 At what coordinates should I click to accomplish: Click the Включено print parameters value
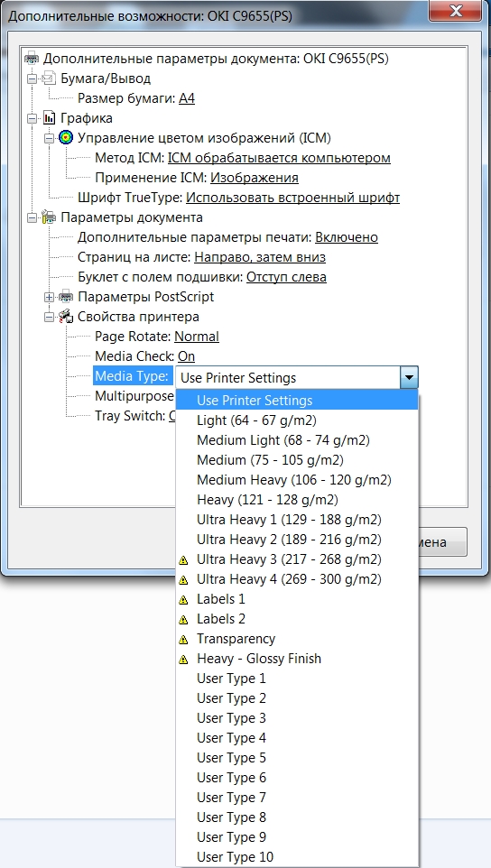point(347,237)
